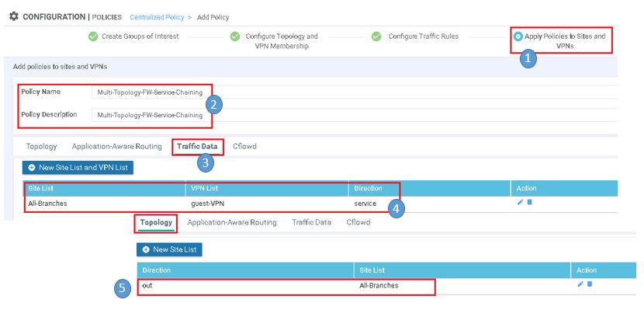Click the Add Policy breadcrumb text
644x310 pixels.
point(213,17)
